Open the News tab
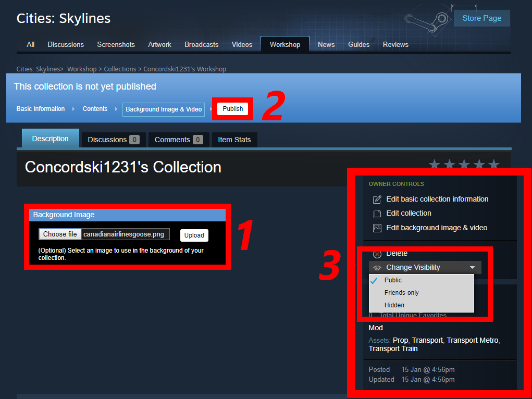Screen dimensions: 532x399 tap(326, 44)
